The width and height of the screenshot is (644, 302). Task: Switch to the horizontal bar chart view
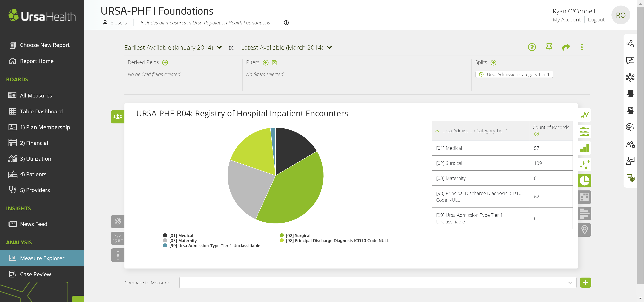click(x=584, y=214)
